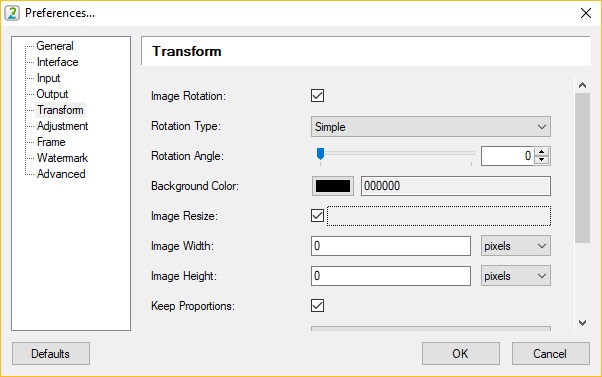The width and height of the screenshot is (602, 377).
Task: Open the General preferences page
Action: click(x=55, y=46)
